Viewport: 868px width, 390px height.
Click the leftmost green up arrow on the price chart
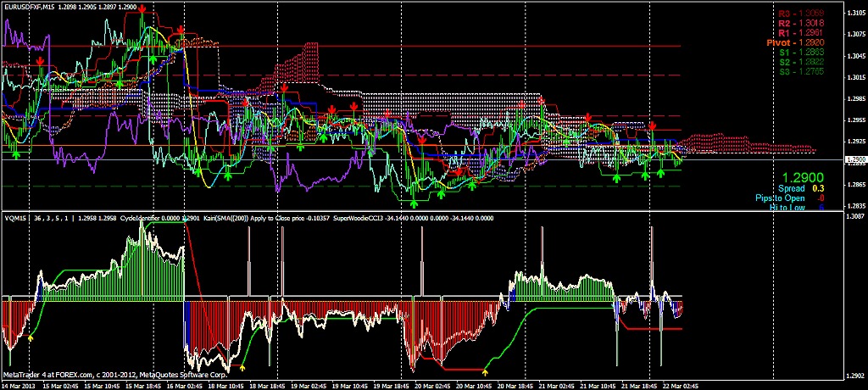coord(16,153)
